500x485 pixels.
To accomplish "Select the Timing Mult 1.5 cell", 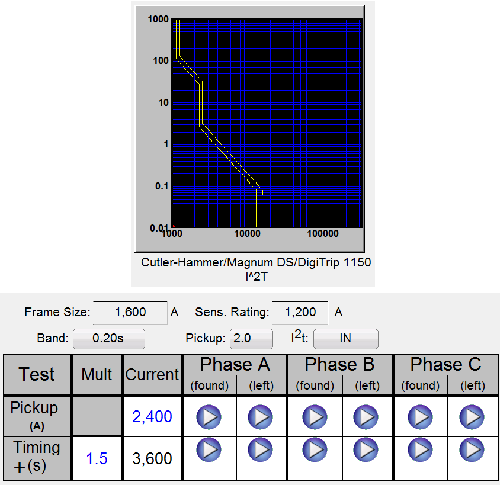I will pos(97,458).
